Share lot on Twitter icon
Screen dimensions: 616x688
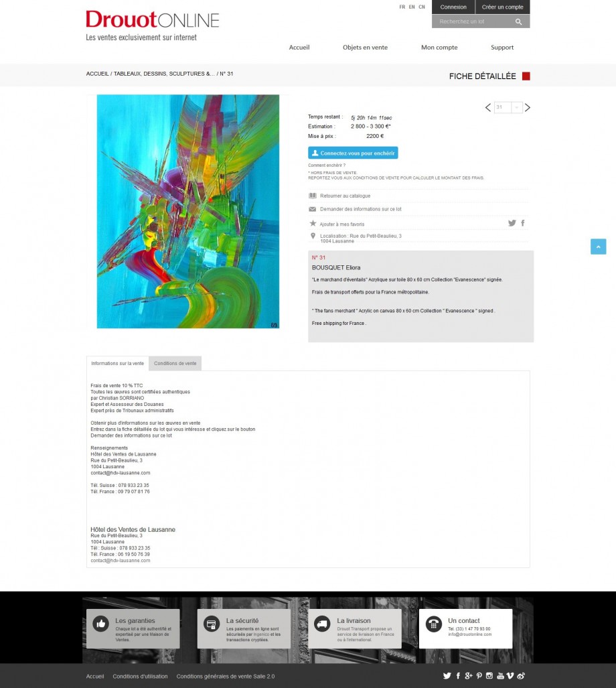pos(512,223)
